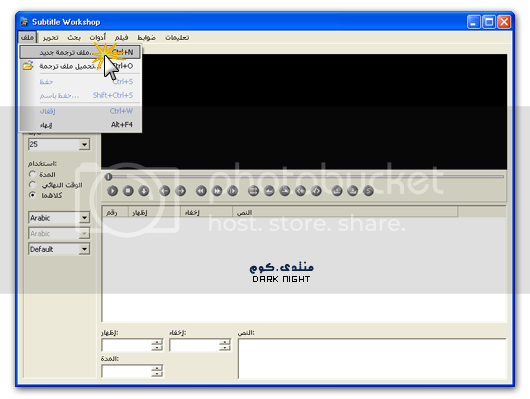Decrease إخفاء time with down spinner

click(225, 348)
